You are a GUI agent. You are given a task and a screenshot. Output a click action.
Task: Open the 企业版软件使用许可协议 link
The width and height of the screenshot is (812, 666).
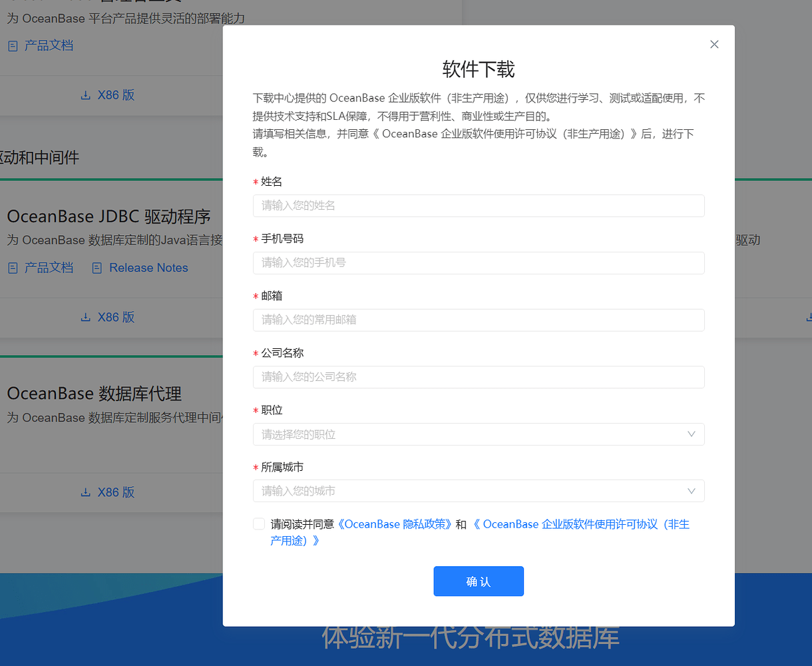click(583, 524)
